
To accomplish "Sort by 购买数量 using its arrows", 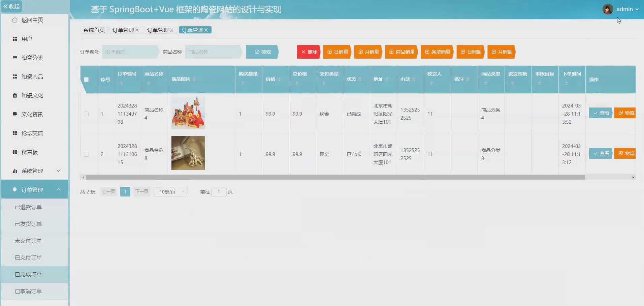I will (x=243, y=83).
